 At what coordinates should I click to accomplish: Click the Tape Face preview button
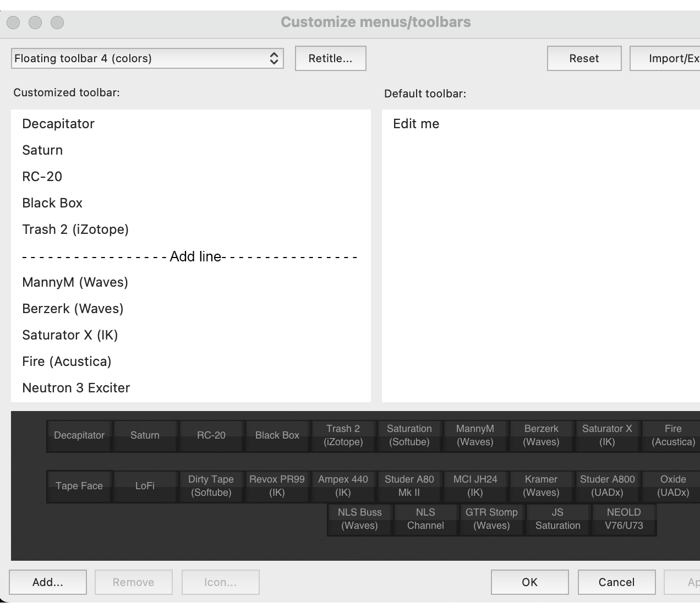point(79,486)
